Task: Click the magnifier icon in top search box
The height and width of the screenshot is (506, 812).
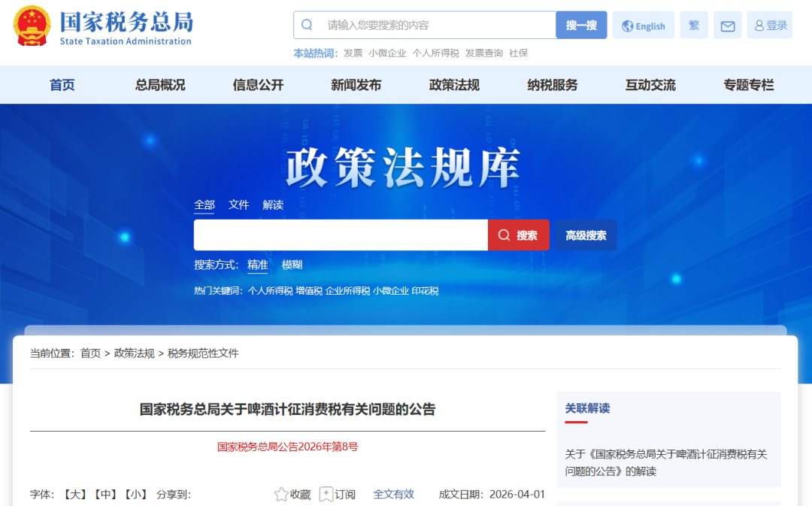Action: pos(307,25)
